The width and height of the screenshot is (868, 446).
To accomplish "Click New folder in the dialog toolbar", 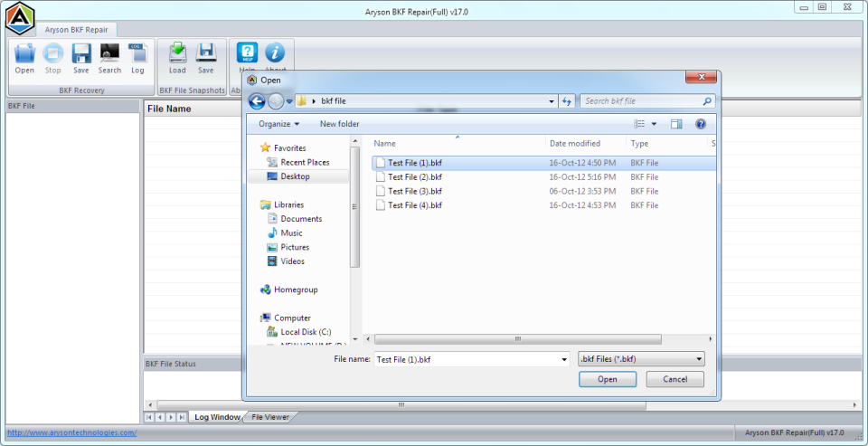I will [x=339, y=124].
